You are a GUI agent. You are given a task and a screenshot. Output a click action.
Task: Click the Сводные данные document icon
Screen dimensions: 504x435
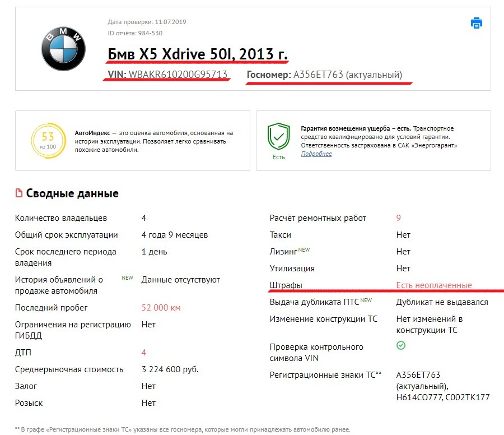coord(19,193)
